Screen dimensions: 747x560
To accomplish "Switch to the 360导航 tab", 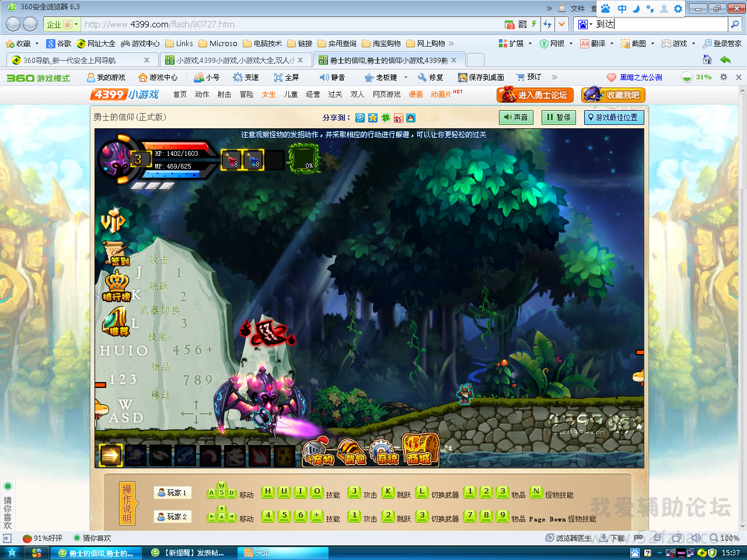I will coord(81,60).
